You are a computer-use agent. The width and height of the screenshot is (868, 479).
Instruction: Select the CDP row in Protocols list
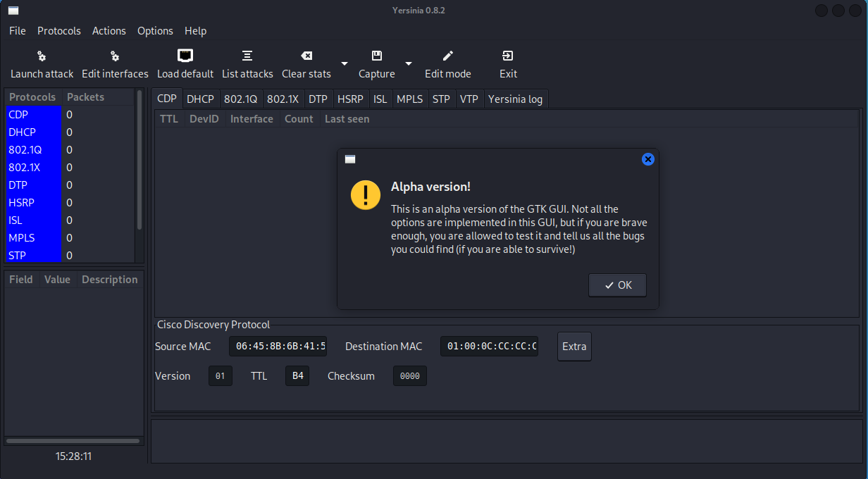click(x=69, y=114)
